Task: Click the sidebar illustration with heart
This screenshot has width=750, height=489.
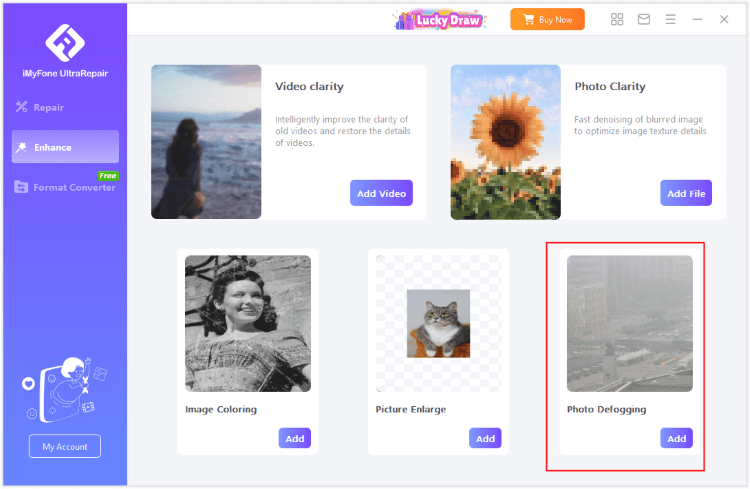Action: coord(65,389)
